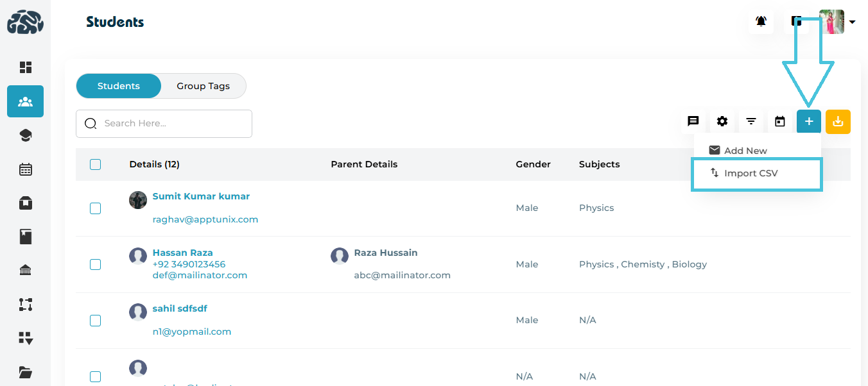Open the dashboard icon in sidebar
The image size is (868, 386).
[25, 67]
